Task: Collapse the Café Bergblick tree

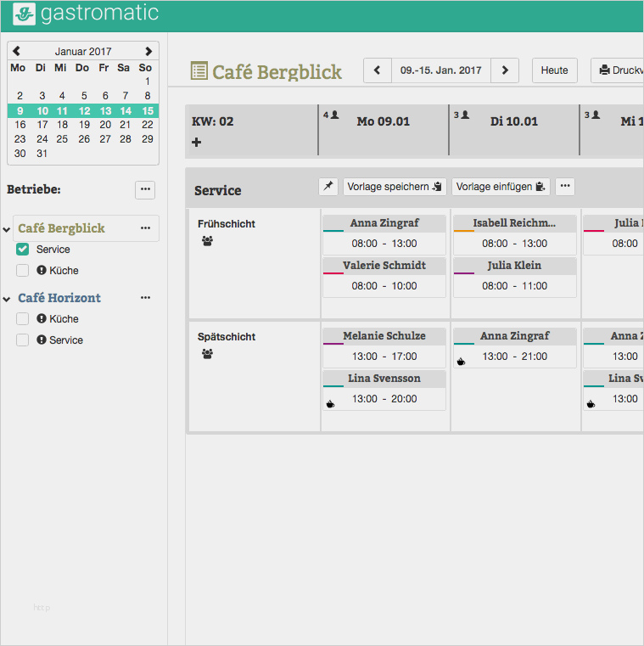Action: (7, 229)
